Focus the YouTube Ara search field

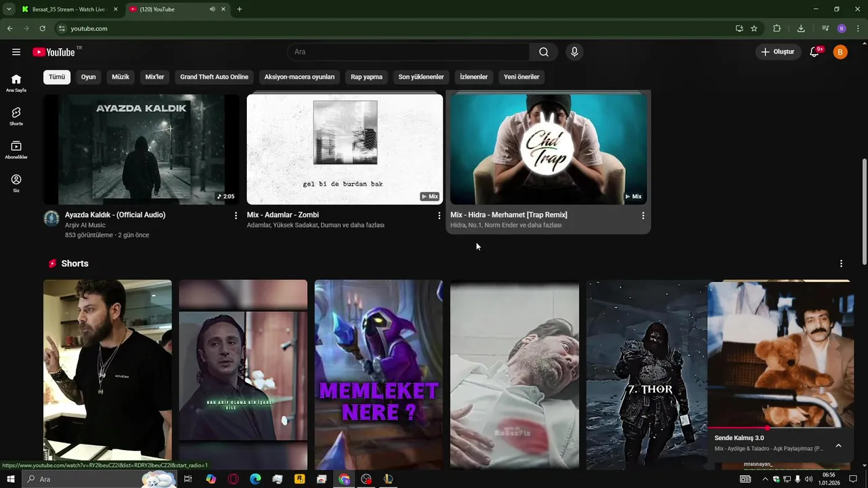(x=408, y=52)
